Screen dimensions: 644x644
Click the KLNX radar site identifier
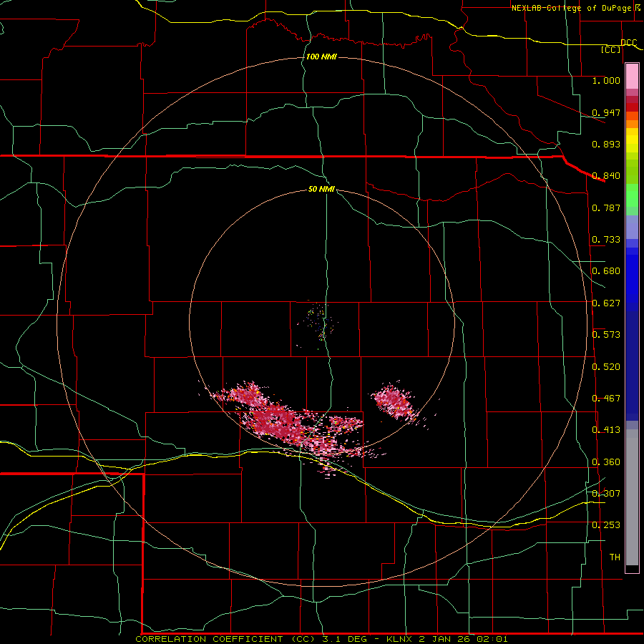pyautogui.click(x=399, y=639)
